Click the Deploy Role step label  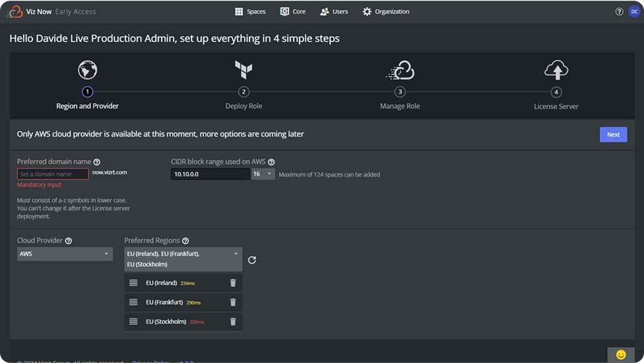(x=243, y=106)
